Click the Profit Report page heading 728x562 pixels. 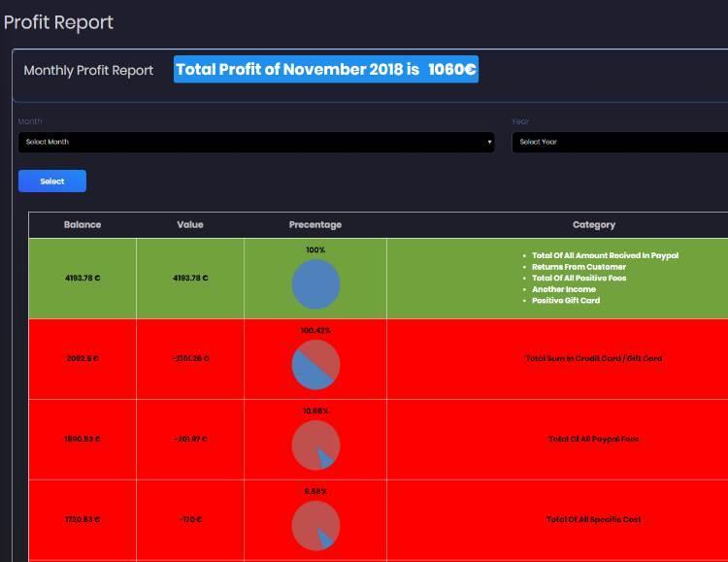(58, 22)
